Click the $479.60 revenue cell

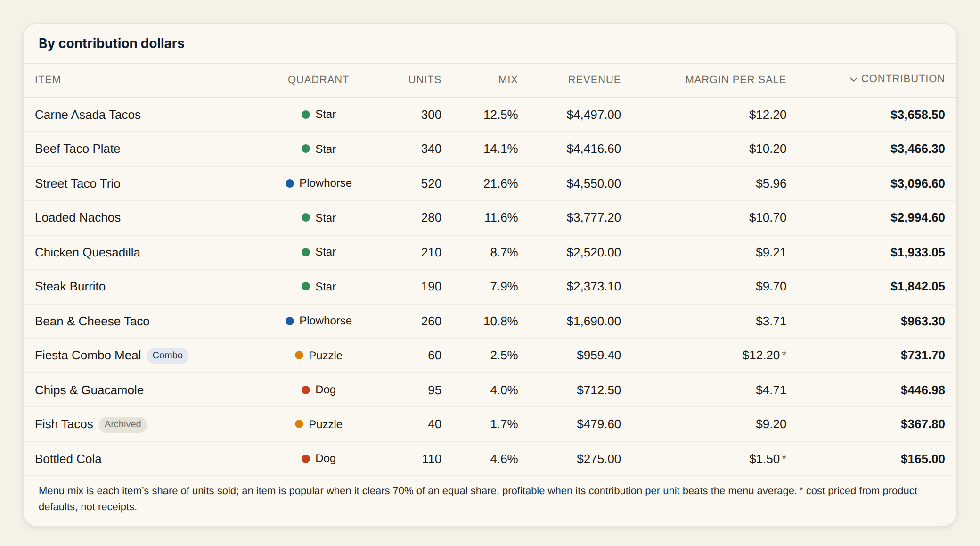pos(599,424)
